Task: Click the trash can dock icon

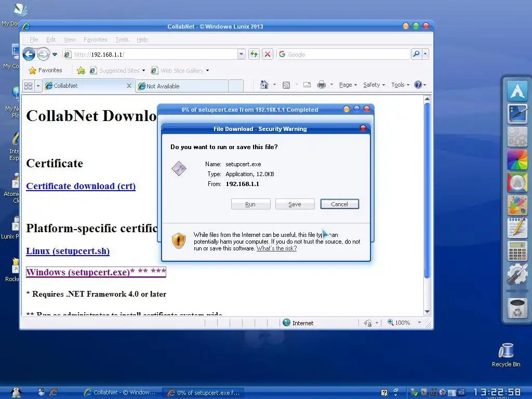Action: click(x=517, y=308)
